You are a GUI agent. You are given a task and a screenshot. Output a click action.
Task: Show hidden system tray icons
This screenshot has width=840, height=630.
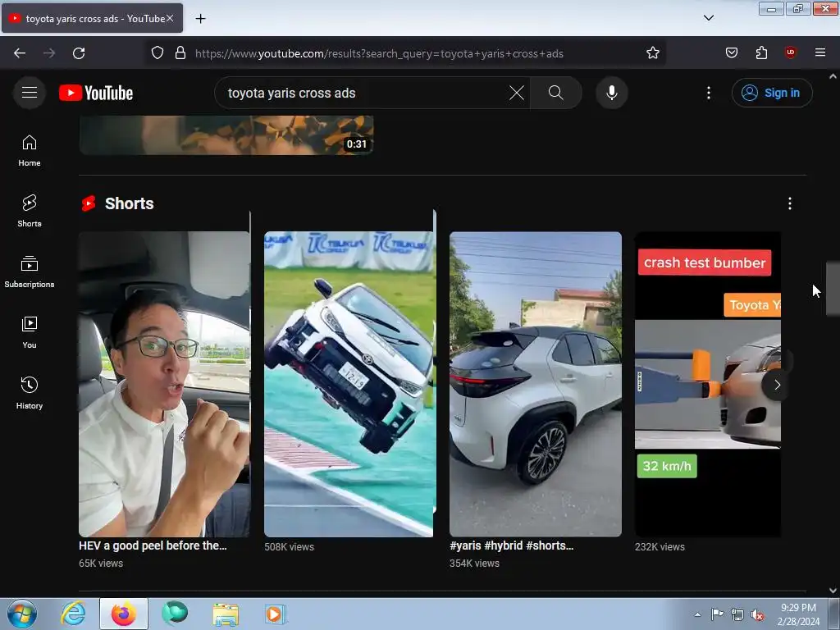coord(697,614)
